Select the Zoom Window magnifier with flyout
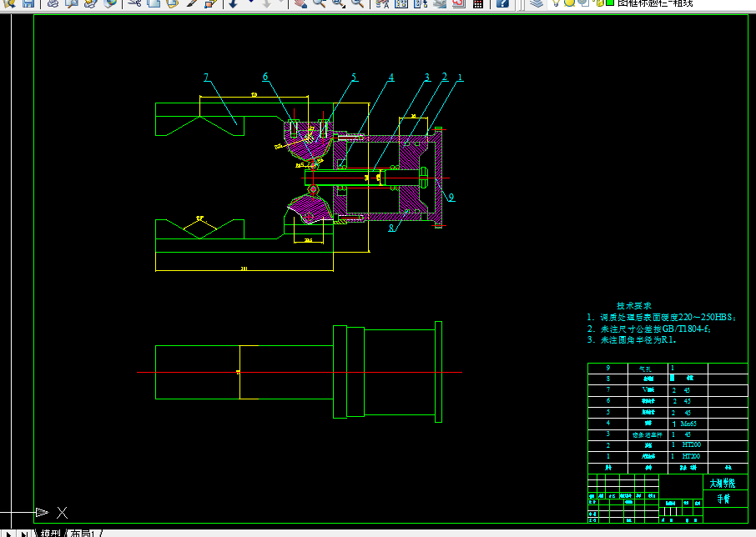 (339, 3)
